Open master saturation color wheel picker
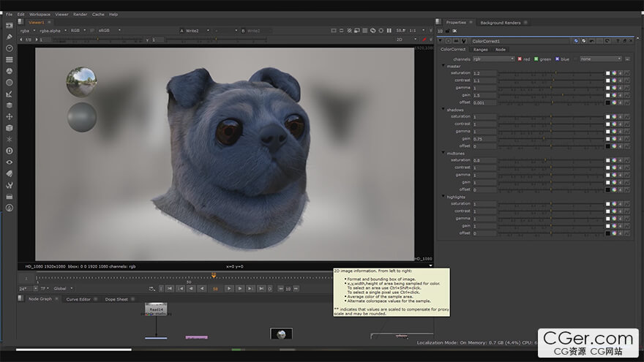The image size is (644, 362). pyautogui.click(x=615, y=74)
